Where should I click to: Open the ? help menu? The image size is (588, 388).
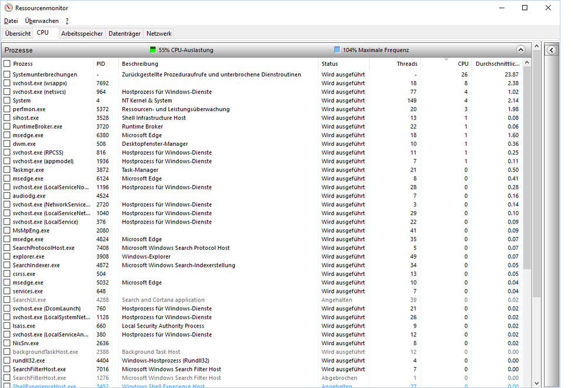tap(67, 21)
